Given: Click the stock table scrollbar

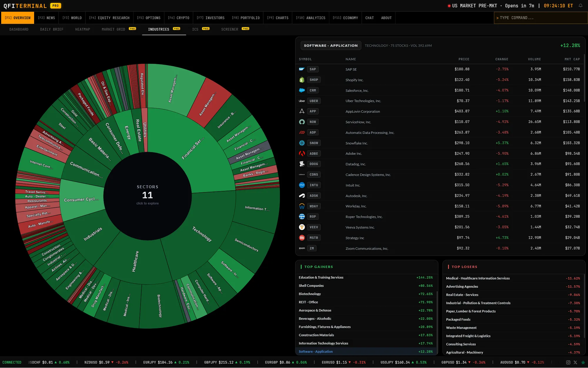Looking at the screenshot, I should click(584, 78).
